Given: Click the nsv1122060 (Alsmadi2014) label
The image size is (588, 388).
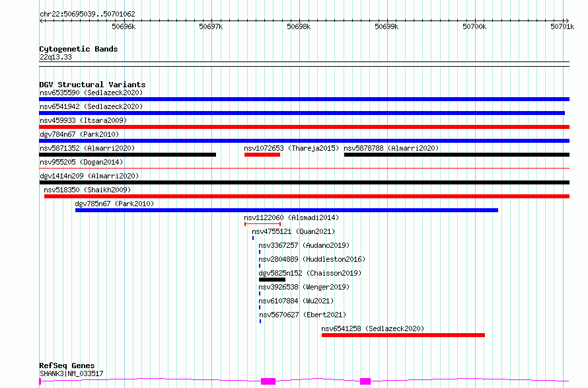Looking at the screenshot, I should [x=291, y=217].
